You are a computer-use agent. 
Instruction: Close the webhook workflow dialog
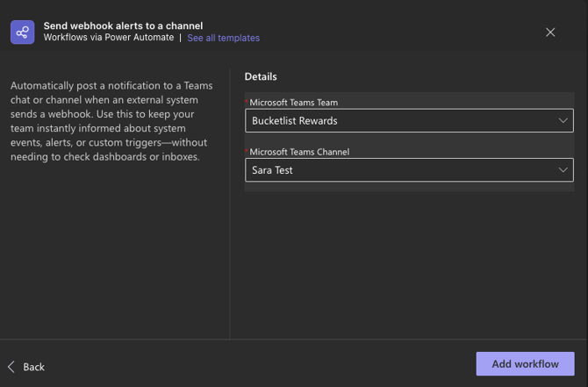pyautogui.click(x=550, y=32)
